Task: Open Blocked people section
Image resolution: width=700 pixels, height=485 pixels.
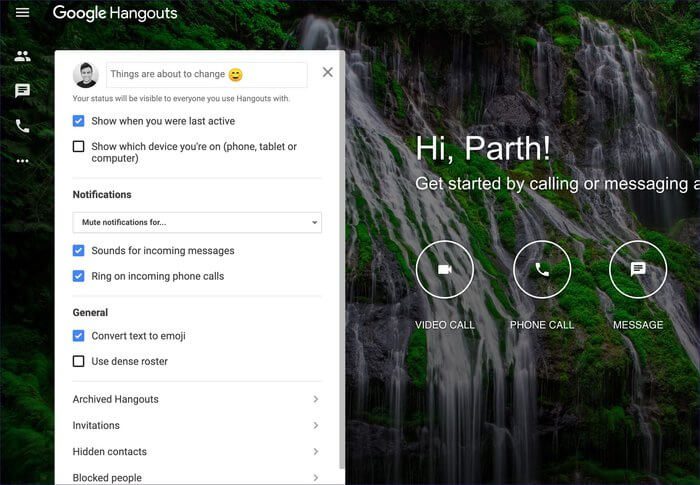Action: pyautogui.click(x=197, y=477)
